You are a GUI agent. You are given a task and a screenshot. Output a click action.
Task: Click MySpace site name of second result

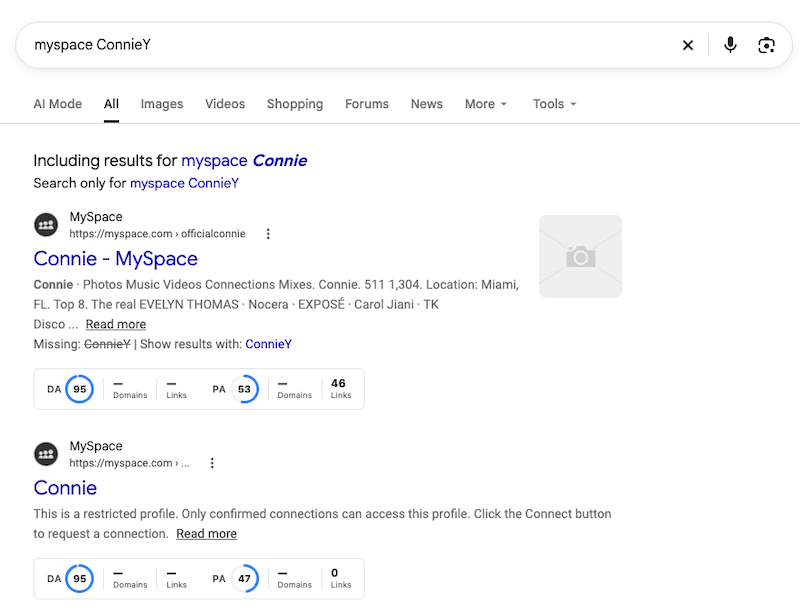[x=96, y=446]
